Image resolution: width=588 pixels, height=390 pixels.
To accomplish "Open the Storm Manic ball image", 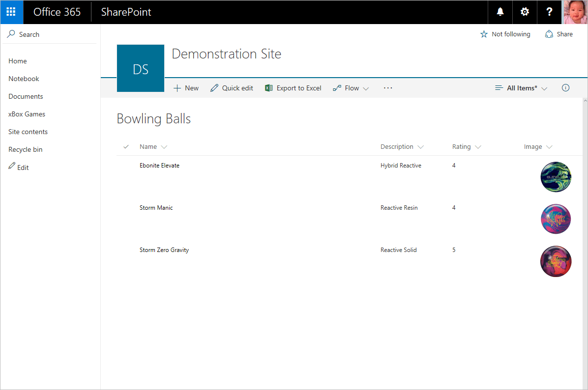I will click(556, 219).
